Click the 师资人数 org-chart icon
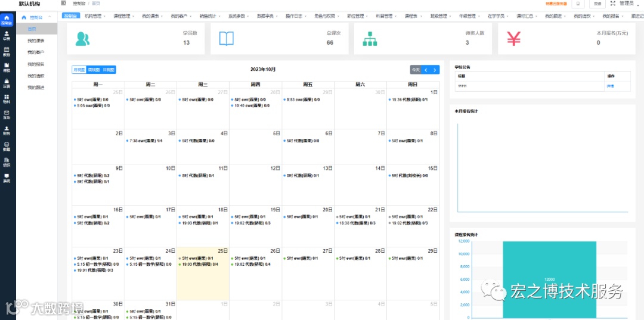 click(x=370, y=39)
